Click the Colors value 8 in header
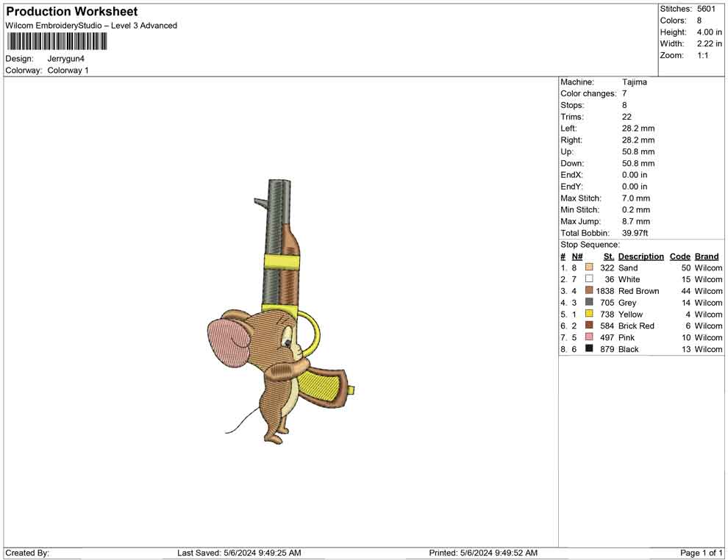The height and width of the screenshot is (560, 728). click(699, 21)
